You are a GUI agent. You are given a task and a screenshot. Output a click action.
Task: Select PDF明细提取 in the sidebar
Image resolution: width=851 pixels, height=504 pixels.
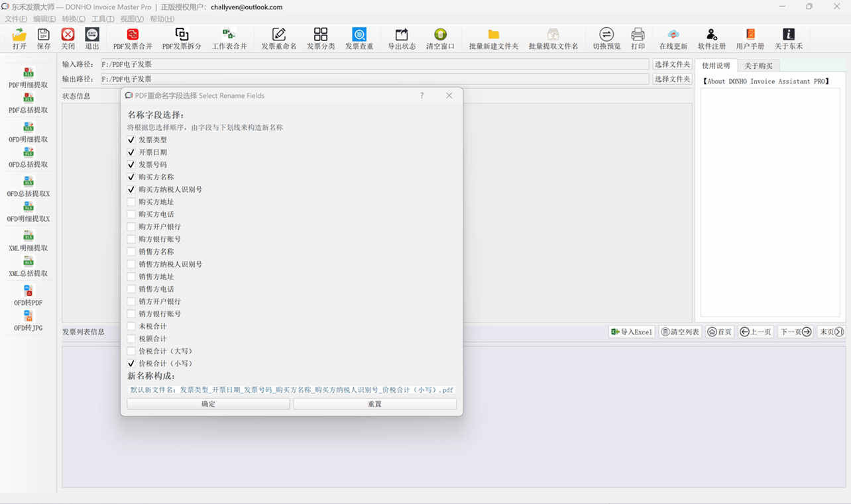pos(28,78)
